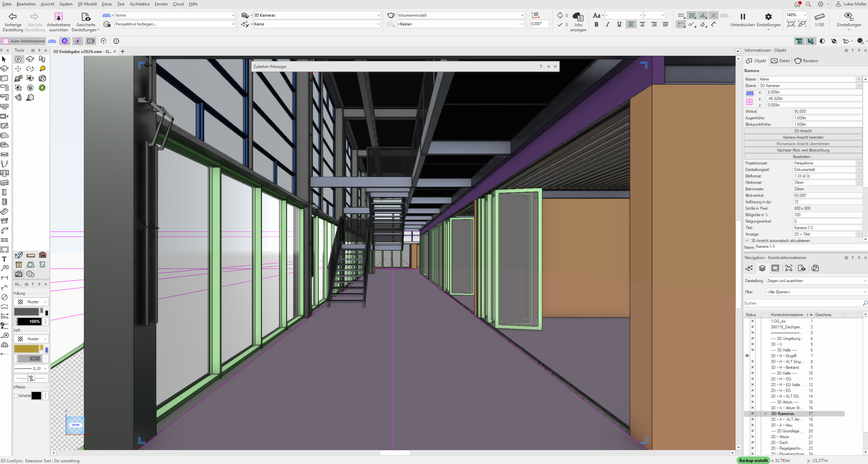The height and width of the screenshot is (464, 868).
Task: Click the Unterdrücken pause icon
Action: pos(743,16)
